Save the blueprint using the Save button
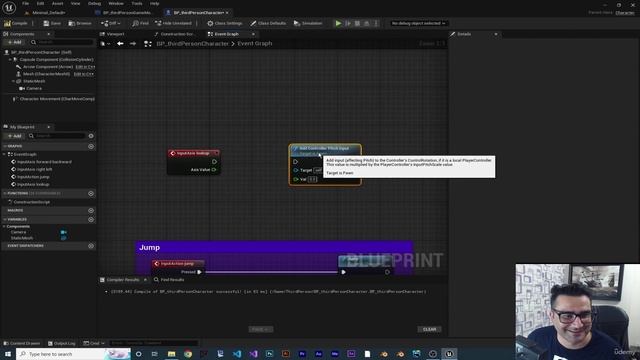Image resolution: width=640 pixels, height=360 pixels. pyautogui.click(x=52, y=23)
